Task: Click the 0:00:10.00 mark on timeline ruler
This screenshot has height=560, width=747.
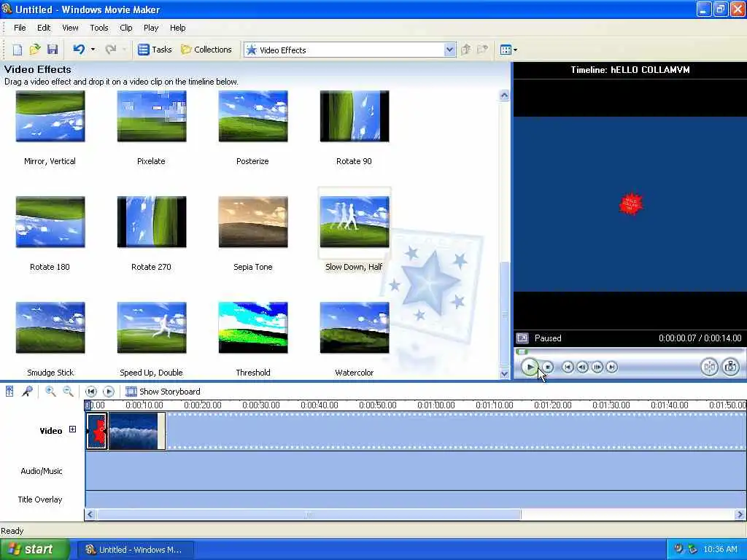Action: (144, 405)
